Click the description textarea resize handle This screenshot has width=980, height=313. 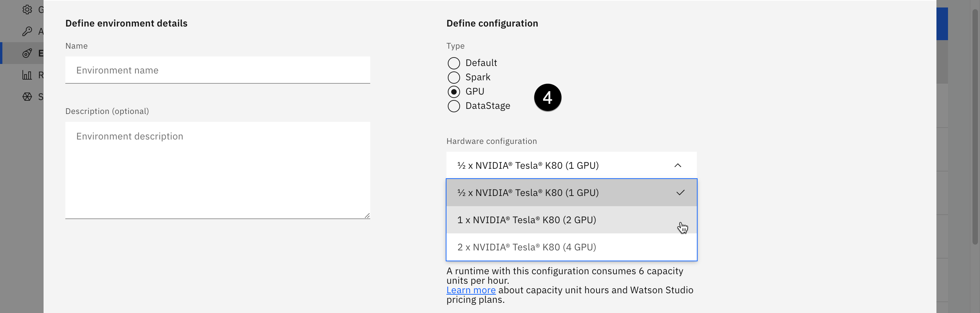(367, 216)
